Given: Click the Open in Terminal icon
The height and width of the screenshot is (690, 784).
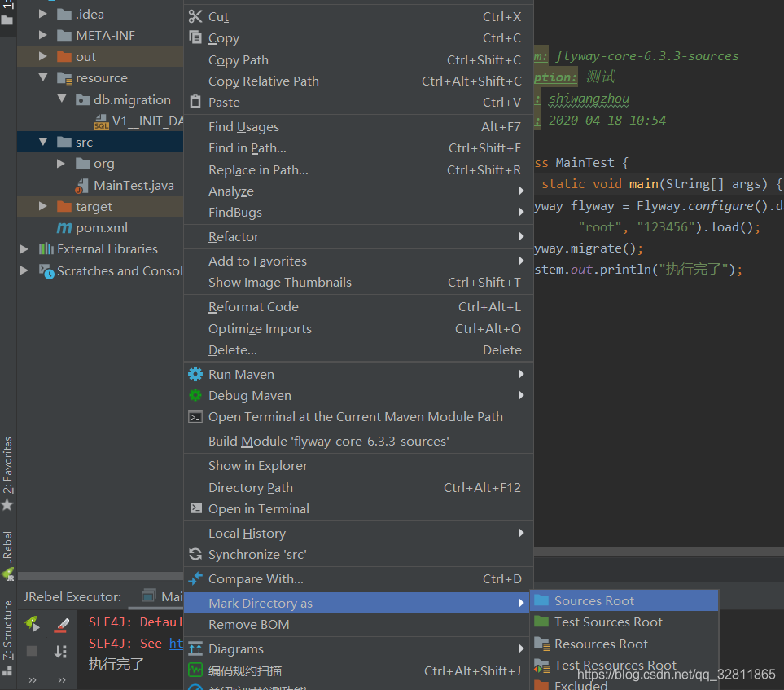Looking at the screenshot, I should [196, 508].
